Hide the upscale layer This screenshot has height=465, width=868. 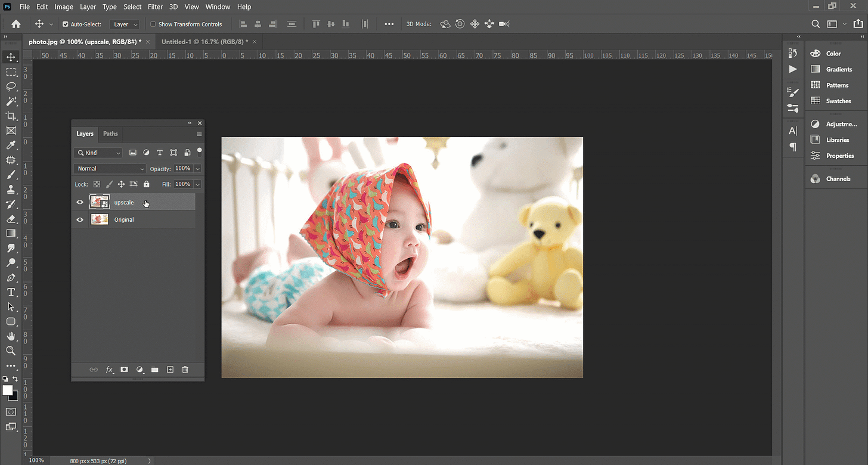click(x=80, y=202)
